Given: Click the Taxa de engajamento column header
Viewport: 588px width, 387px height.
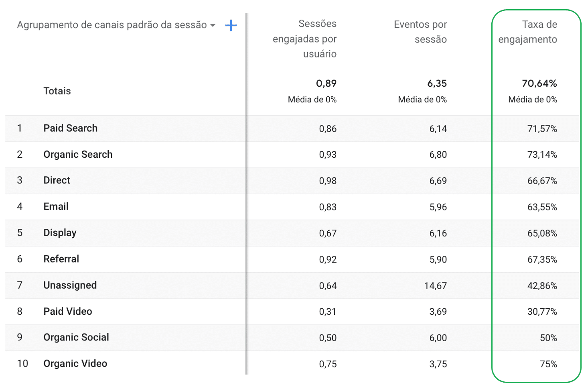Looking at the screenshot, I should click(x=528, y=32).
